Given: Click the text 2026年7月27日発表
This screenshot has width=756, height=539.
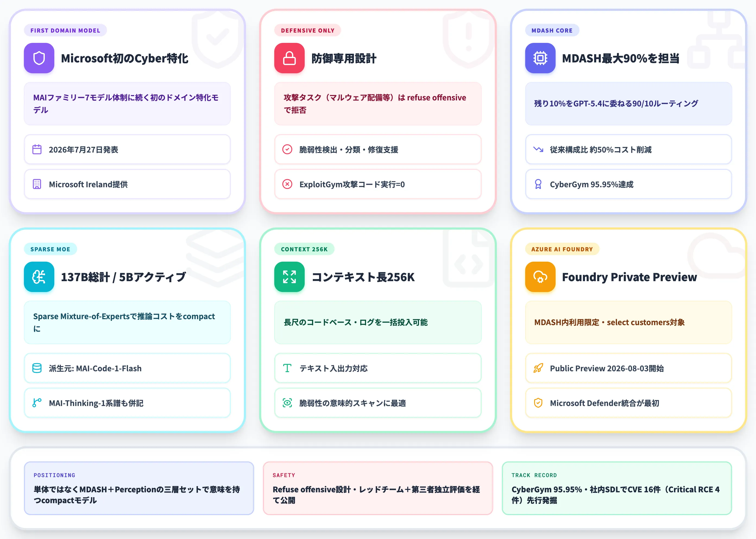Looking at the screenshot, I should 83,150.
